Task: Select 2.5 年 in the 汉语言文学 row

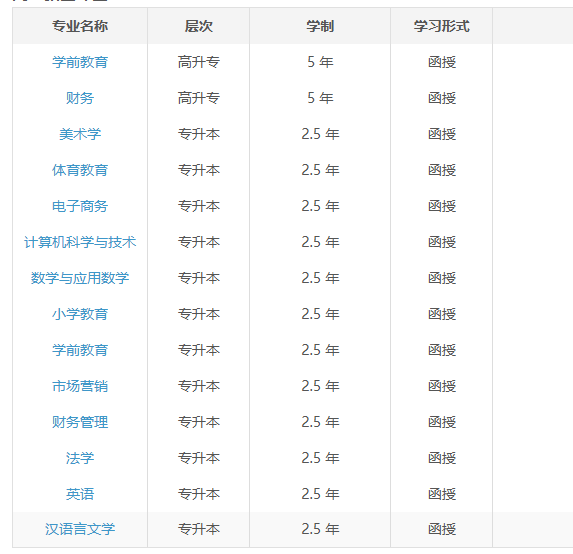Action: click(320, 529)
